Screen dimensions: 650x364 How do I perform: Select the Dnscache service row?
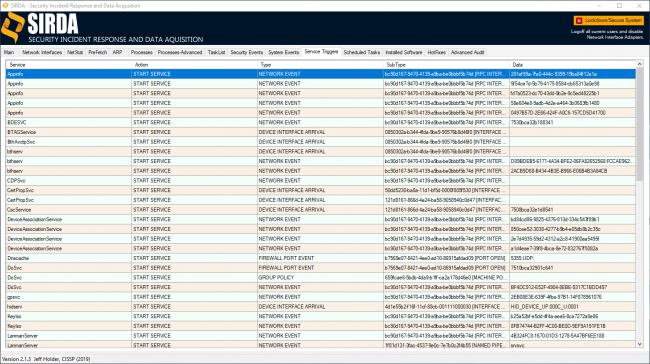click(x=320, y=258)
